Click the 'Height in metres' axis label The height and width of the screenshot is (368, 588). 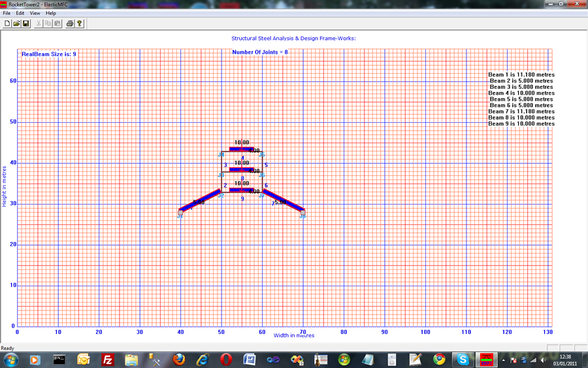coord(4,186)
